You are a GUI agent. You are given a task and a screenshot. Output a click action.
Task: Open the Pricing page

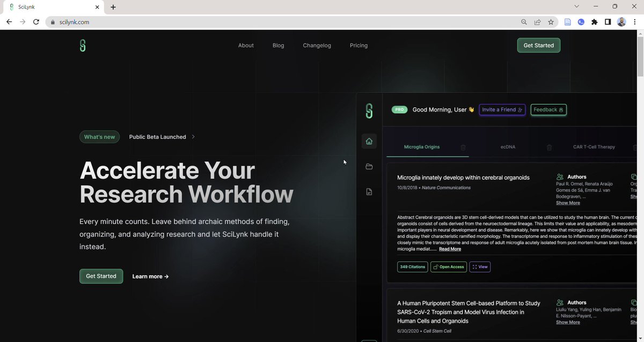point(358,46)
